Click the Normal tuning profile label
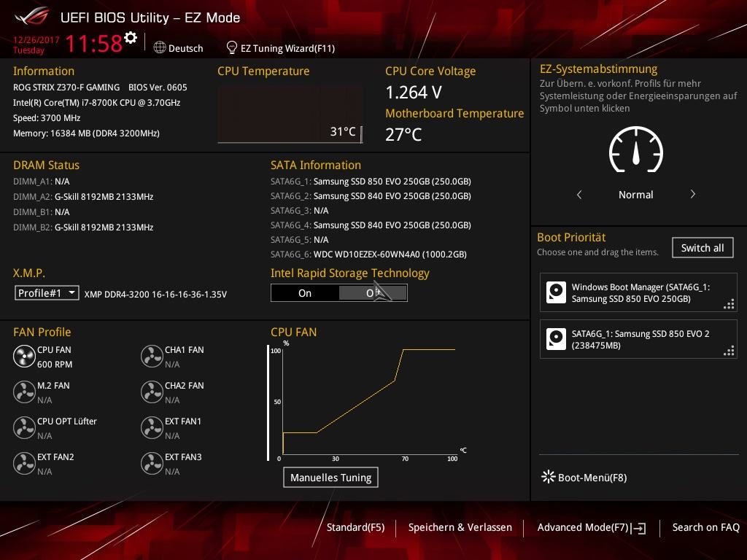Viewport: 747px width, 560px height. click(635, 194)
